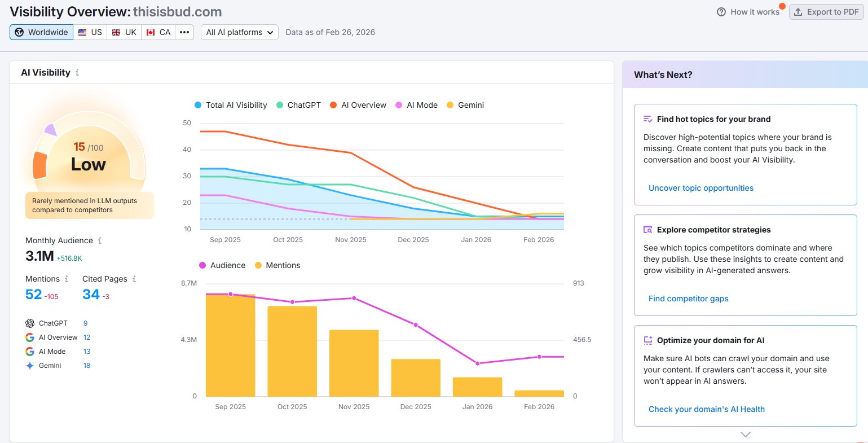Open the All AI platforms dropdown
This screenshot has width=868, height=443.
click(240, 32)
